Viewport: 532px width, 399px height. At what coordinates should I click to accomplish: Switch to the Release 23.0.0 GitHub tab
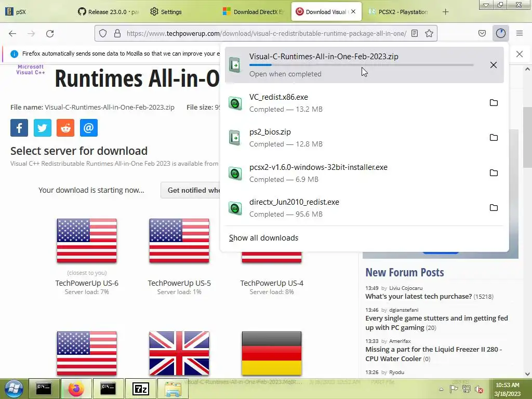tap(108, 11)
